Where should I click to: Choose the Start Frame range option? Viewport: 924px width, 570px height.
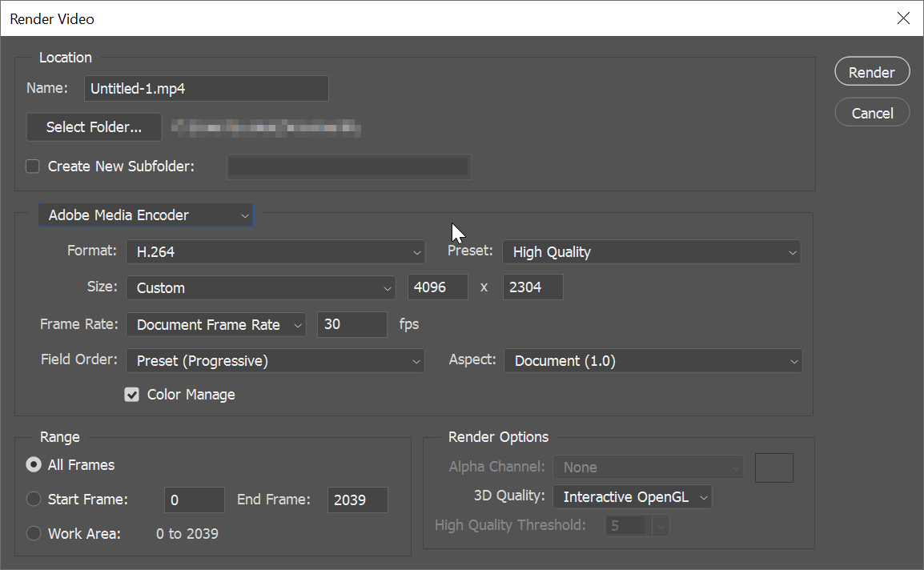33,499
